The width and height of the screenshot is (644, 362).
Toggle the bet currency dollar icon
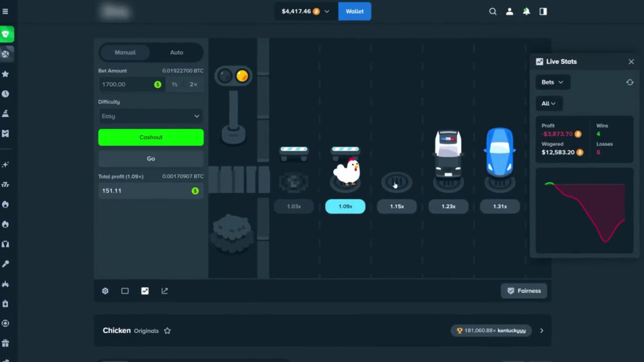(x=158, y=84)
